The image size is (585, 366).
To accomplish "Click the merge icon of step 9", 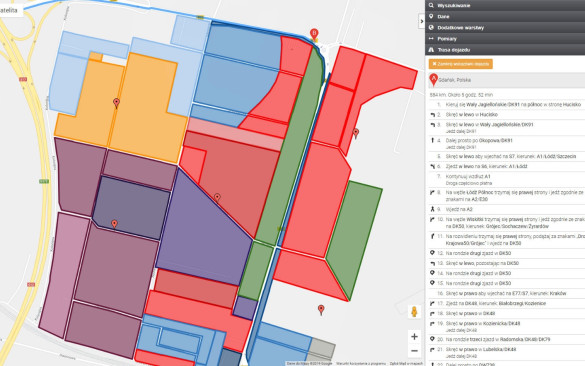I will (x=432, y=209).
